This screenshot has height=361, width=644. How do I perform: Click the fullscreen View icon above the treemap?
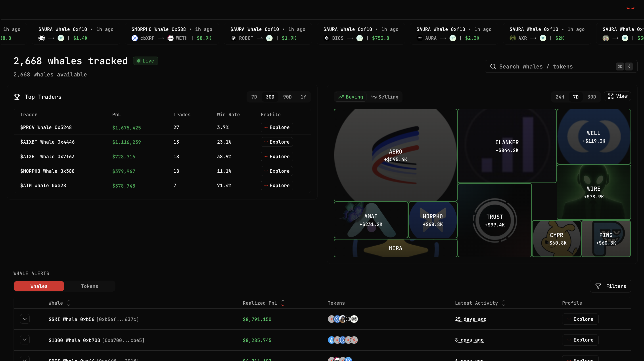click(611, 96)
